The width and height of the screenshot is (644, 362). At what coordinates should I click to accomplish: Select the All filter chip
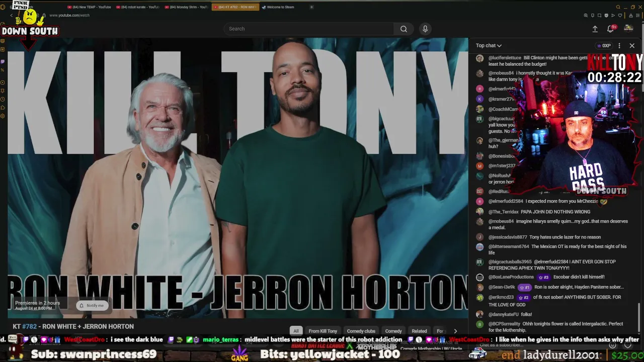tap(296, 331)
